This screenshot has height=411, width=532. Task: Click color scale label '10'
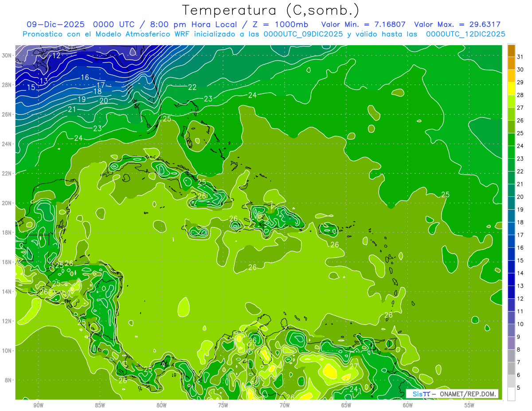pyautogui.click(x=520, y=324)
